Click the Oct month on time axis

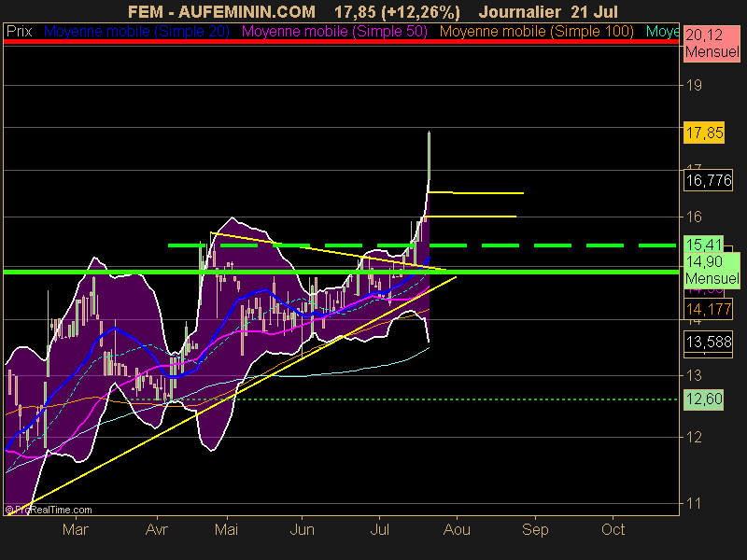pyautogui.click(x=613, y=529)
